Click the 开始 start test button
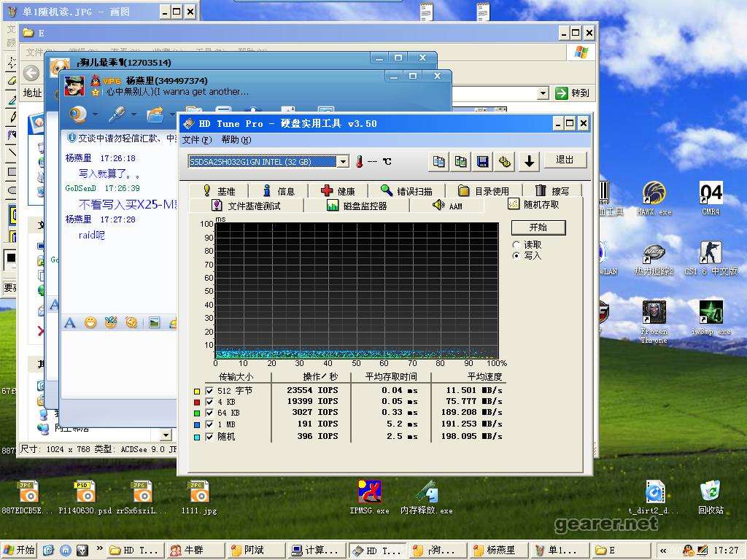Viewport: 747px width, 560px height. pyautogui.click(x=538, y=227)
